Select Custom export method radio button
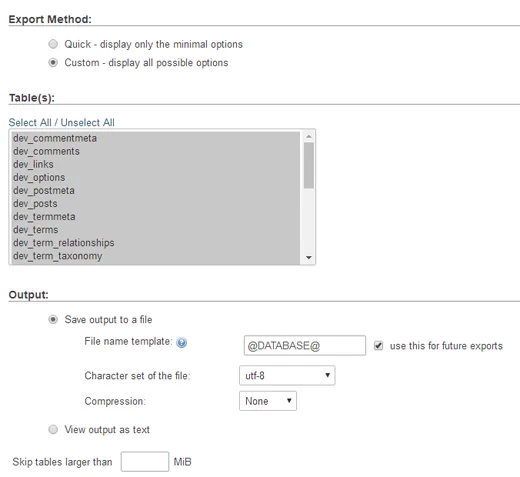Image resolution: width=520 pixels, height=477 pixels. (x=53, y=62)
